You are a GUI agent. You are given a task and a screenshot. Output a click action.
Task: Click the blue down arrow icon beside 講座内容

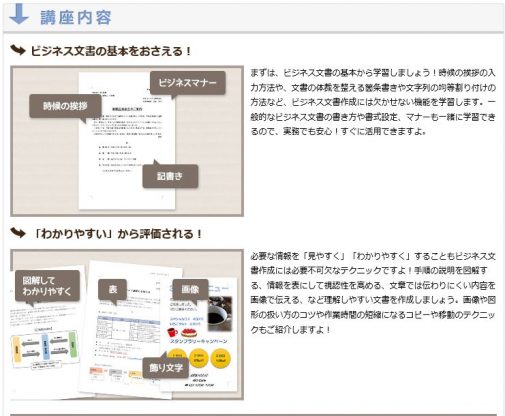[19, 14]
